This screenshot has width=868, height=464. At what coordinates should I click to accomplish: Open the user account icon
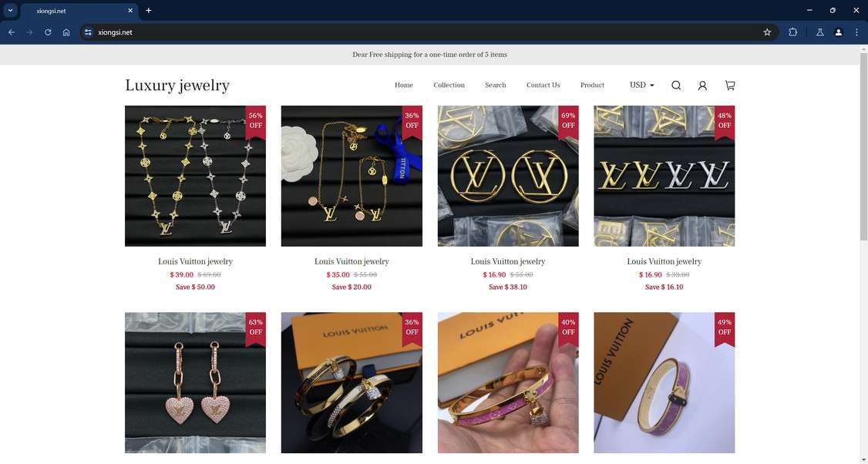[702, 86]
